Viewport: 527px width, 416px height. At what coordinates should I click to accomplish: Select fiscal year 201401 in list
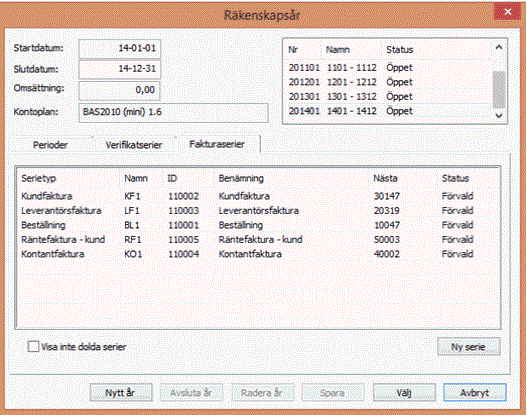(388, 111)
